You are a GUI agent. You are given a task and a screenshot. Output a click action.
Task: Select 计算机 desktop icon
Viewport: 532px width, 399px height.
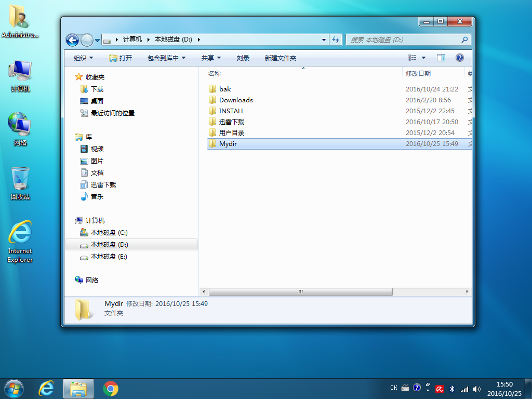point(20,76)
